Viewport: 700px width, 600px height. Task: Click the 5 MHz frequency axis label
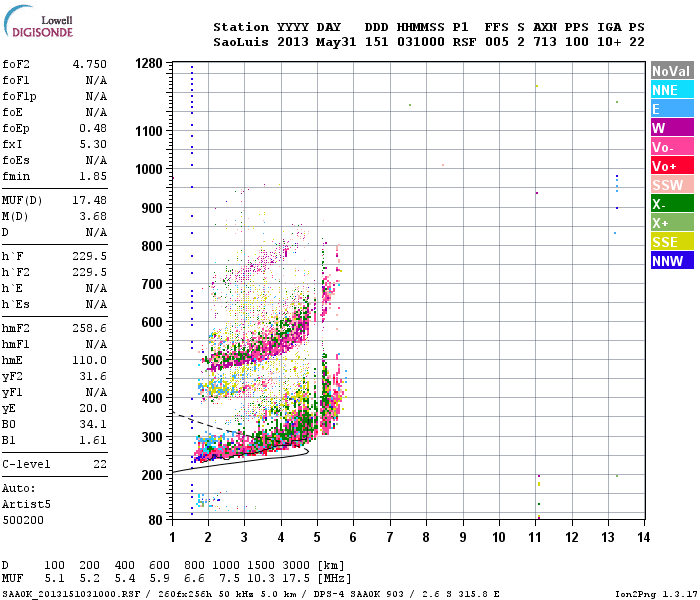pos(317,537)
